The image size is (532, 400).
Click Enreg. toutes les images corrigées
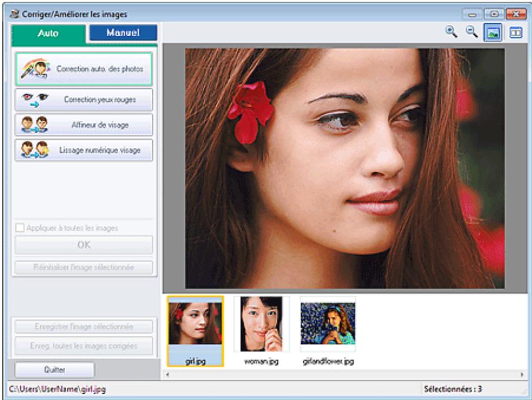tap(83, 346)
